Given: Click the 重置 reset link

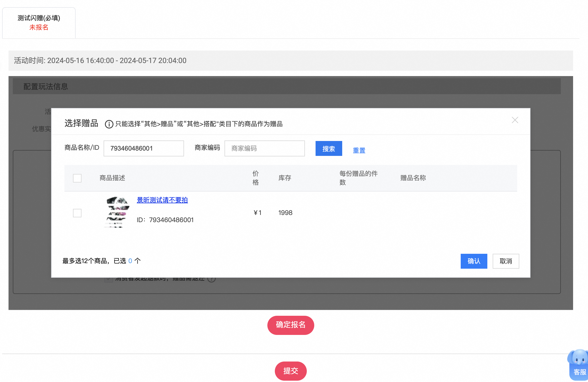Looking at the screenshot, I should click(359, 150).
